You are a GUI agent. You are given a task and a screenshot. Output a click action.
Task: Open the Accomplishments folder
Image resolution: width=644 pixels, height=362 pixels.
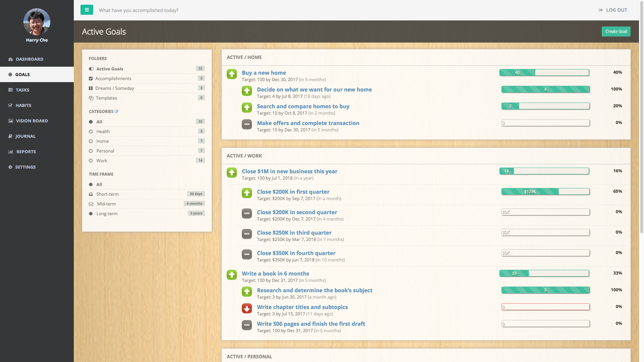pos(113,78)
